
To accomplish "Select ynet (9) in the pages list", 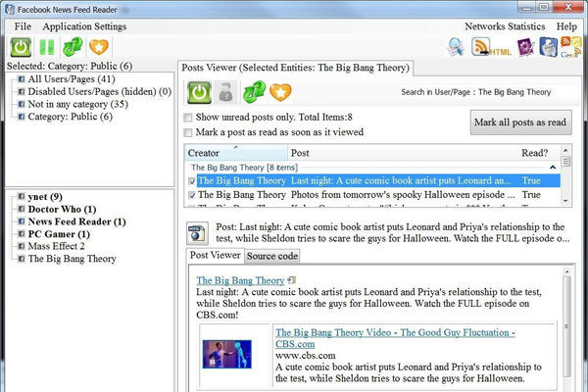I will [x=45, y=197].
